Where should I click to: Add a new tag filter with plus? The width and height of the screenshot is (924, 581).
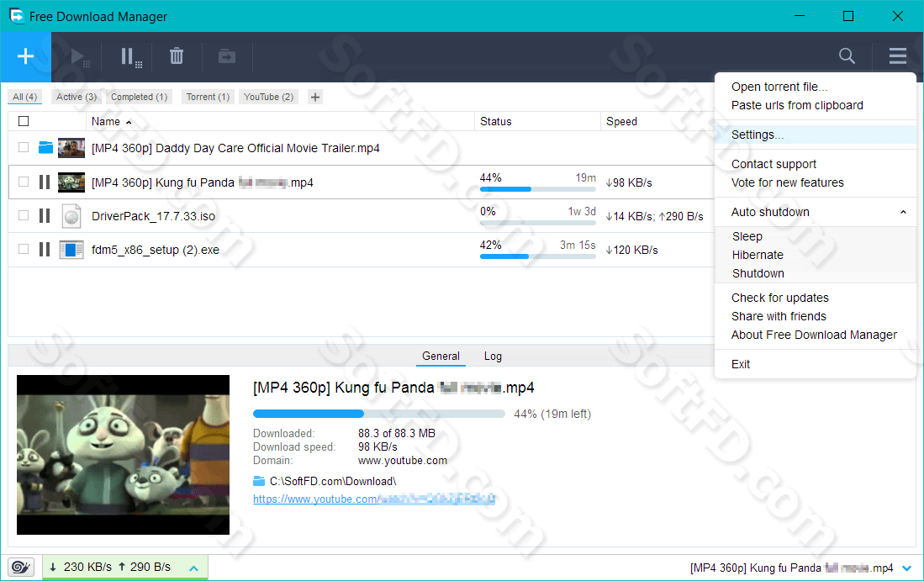click(x=315, y=98)
